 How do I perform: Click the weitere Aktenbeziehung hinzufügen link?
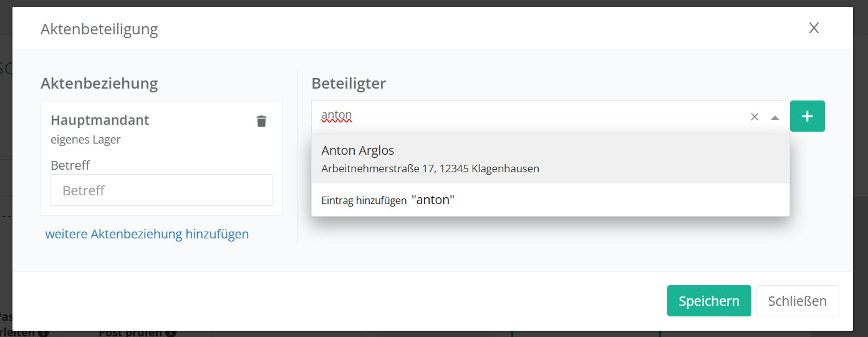click(x=147, y=234)
